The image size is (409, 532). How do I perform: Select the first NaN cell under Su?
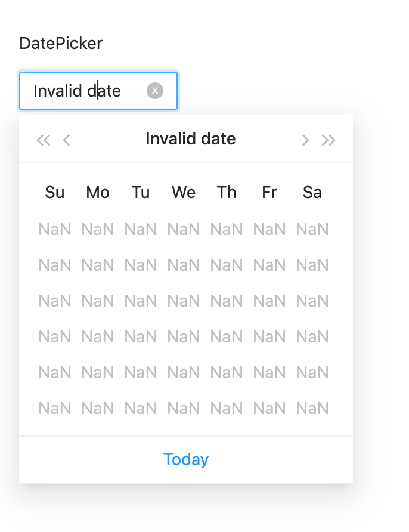(x=55, y=229)
